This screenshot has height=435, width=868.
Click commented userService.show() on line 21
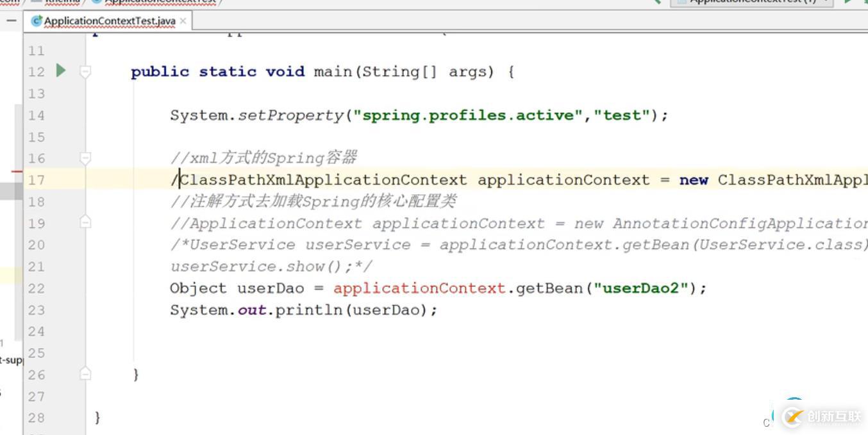coord(271,267)
